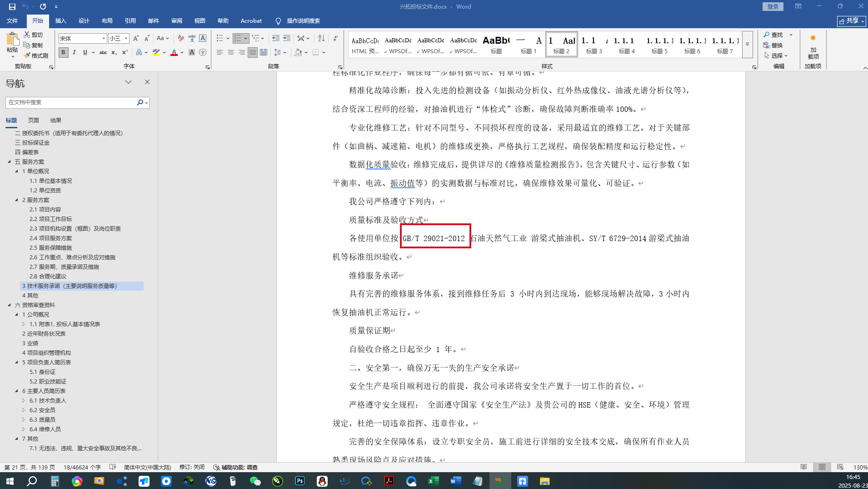
Task: Expand the styles gallery more arrow
Action: (x=747, y=45)
